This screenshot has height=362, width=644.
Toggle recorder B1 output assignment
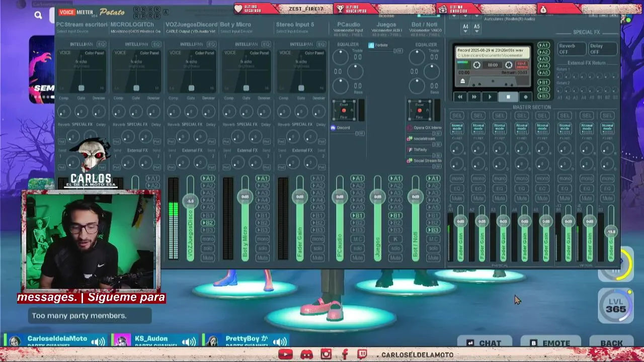click(x=543, y=82)
